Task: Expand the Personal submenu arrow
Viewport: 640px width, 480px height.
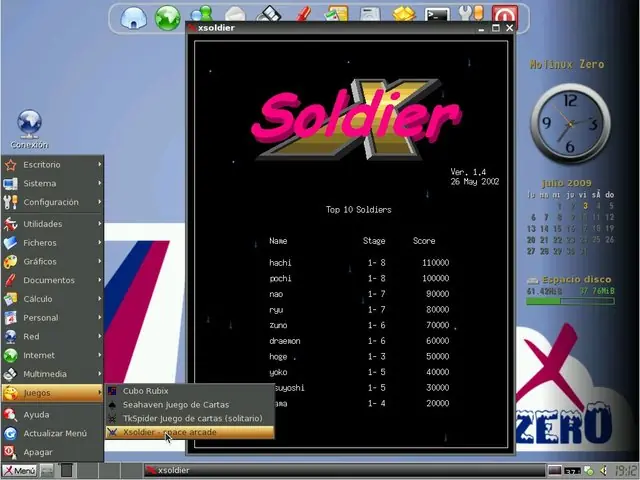Action: 99,318
